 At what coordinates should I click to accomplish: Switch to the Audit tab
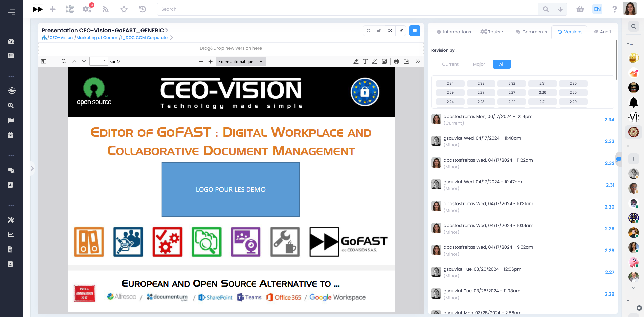(x=602, y=32)
